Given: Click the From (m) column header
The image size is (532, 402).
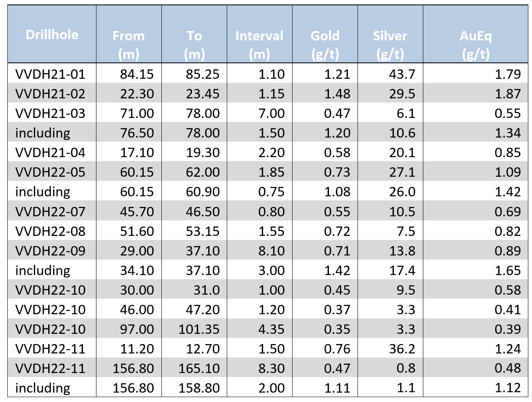Looking at the screenshot, I should coord(129,44).
